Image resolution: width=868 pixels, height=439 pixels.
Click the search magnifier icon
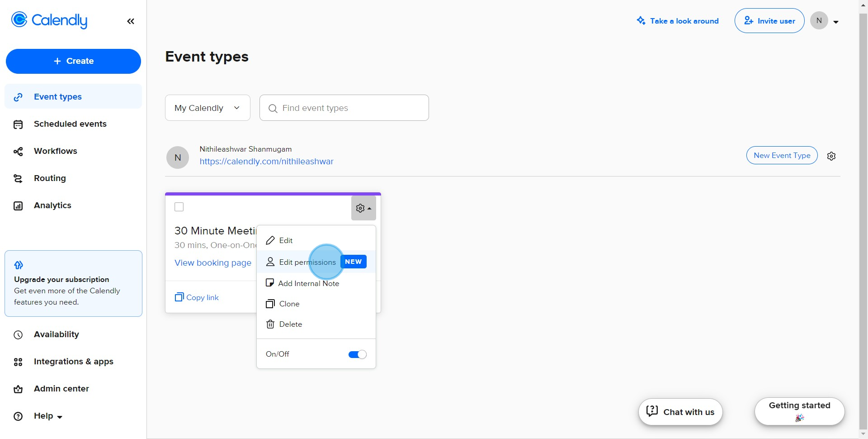click(x=273, y=108)
